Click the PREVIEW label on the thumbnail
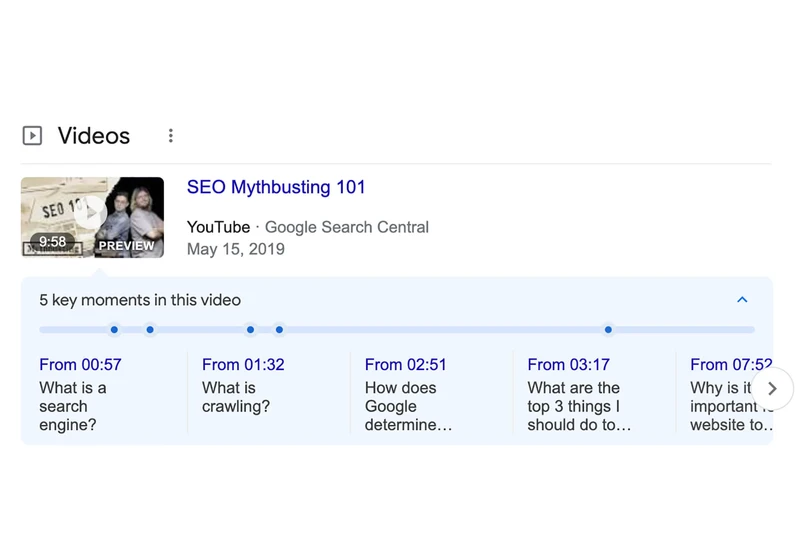Image resolution: width=800 pixels, height=560 pixels. (127, 246)
